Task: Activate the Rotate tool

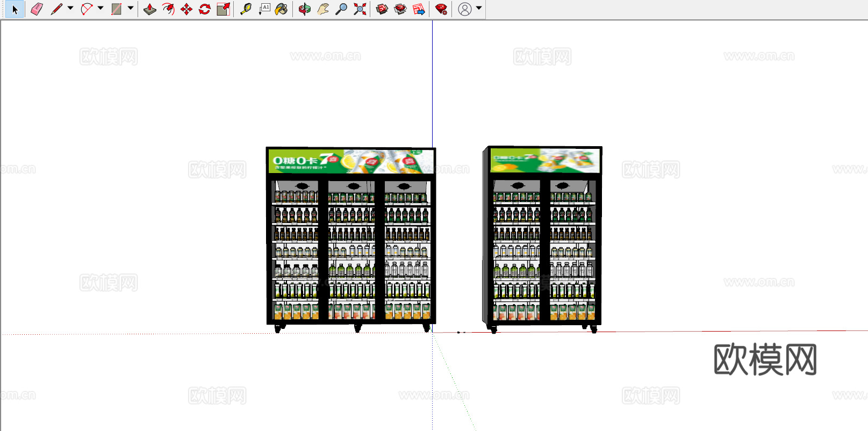Action: (x=205, y=9)
